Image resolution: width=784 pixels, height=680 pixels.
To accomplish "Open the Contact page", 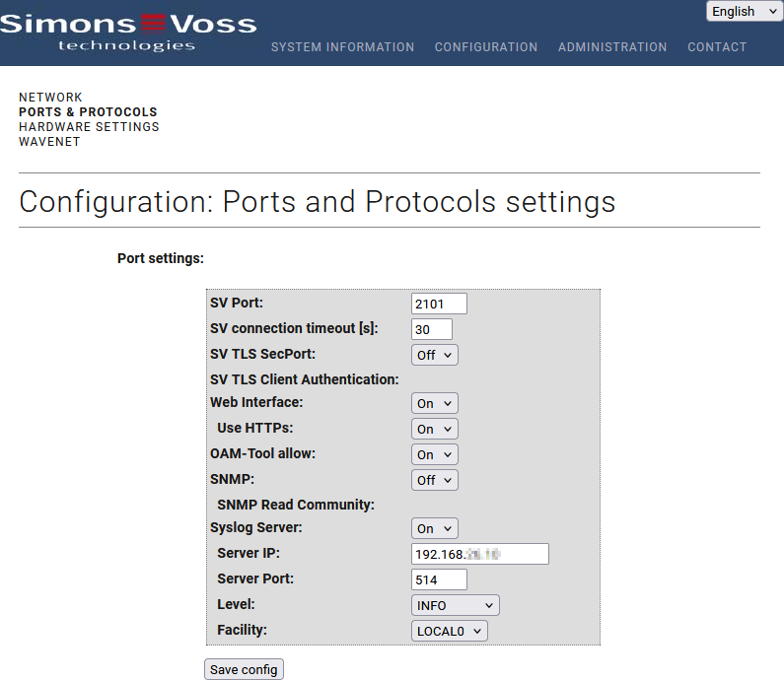I will pyautogui.click(x=717, y=47).
